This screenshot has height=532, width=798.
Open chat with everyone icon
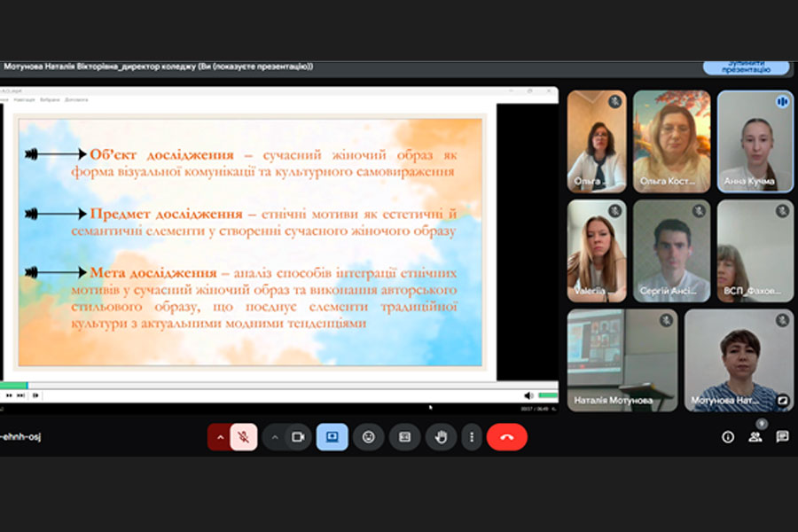pyautogui.click(x=782, y=437)
